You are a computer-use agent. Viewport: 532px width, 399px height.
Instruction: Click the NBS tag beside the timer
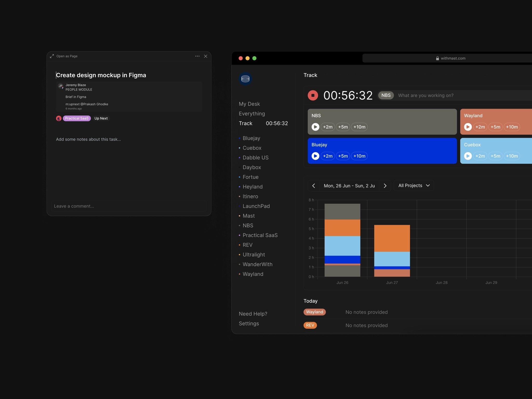coord(386,95)
